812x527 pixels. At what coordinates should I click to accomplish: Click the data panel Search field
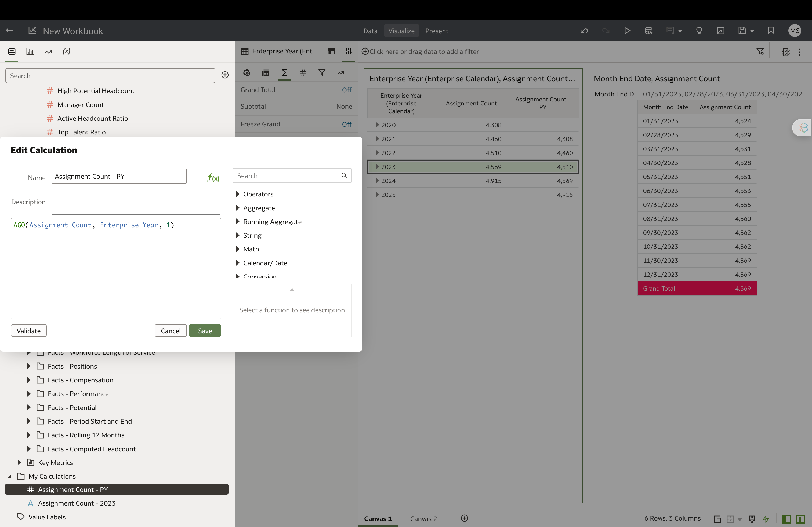click(x=110, y=76)
